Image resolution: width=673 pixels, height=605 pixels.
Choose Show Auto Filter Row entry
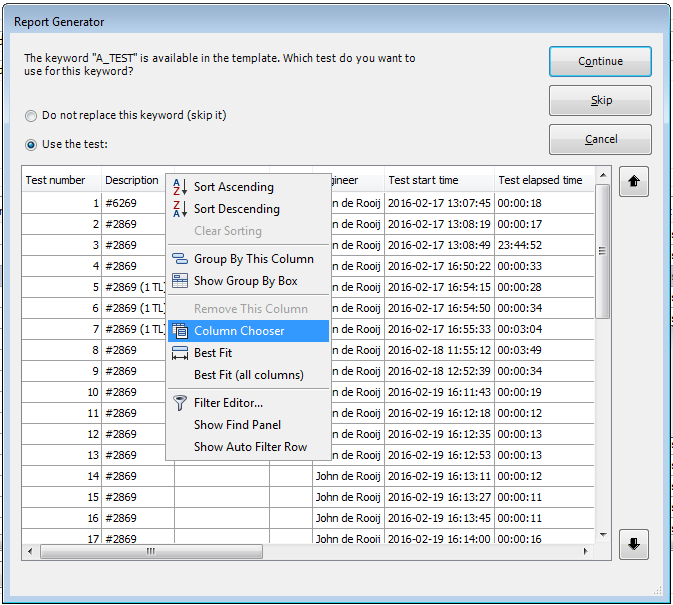click(x=249, y=447)
